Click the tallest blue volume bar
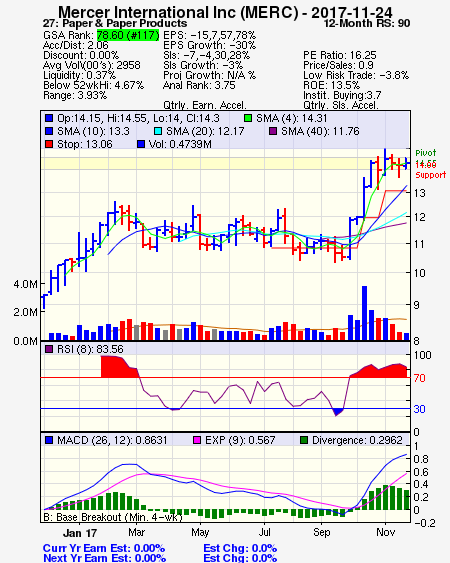The height and width of the screenshot is (563, 450). 364,313
